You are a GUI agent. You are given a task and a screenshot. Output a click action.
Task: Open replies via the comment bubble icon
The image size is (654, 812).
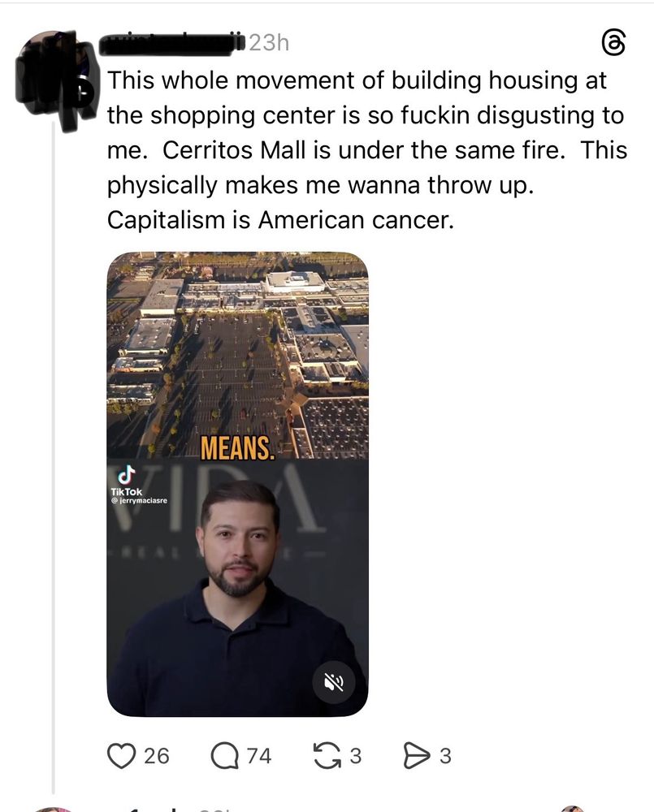[x=223, y=755]
